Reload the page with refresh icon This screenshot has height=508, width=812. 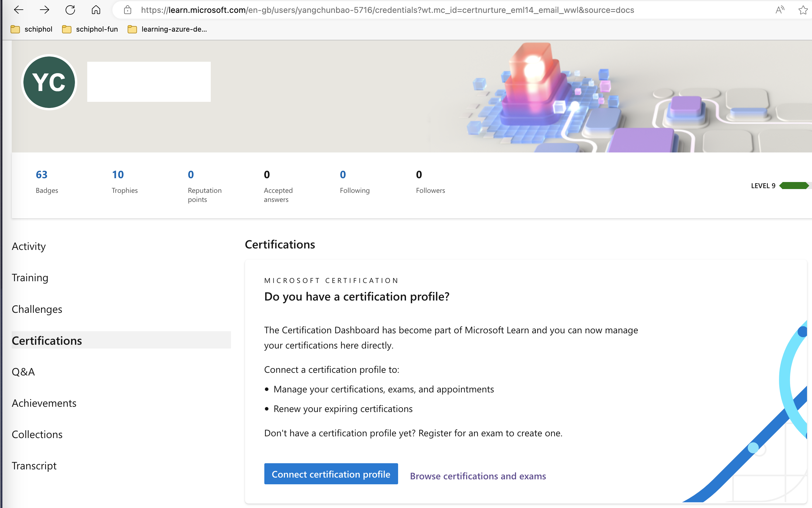[x=70, y=10]
